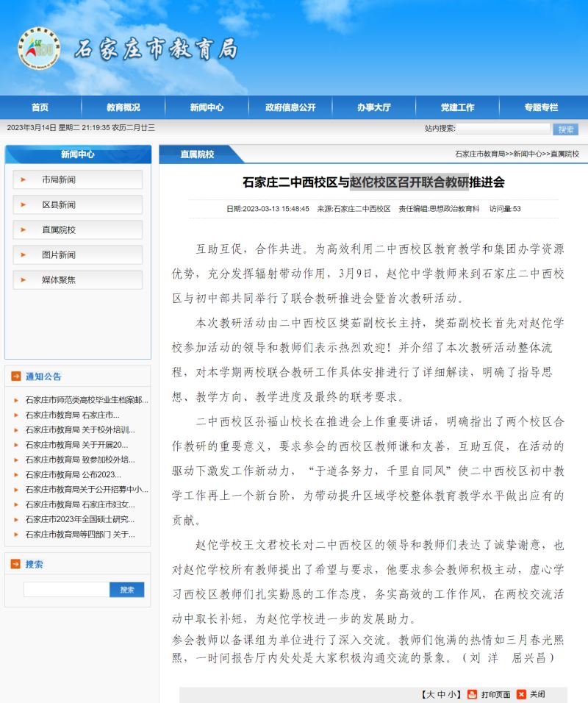This screenshot has height=703, width=588.
Task: Click the orange arrow icon beside 搜索 heading
Action: coord(16,564)
